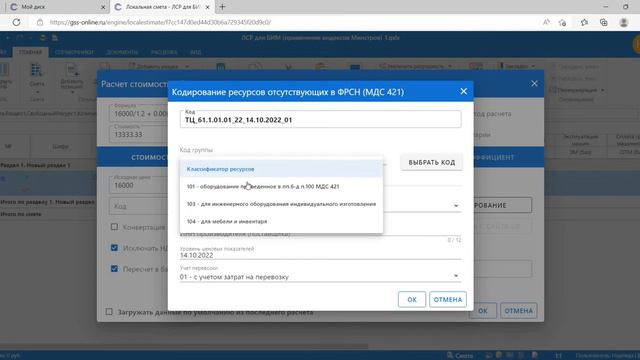Select 104 furniture and inventory option
The image size is (640, 360).
[281, 222]
